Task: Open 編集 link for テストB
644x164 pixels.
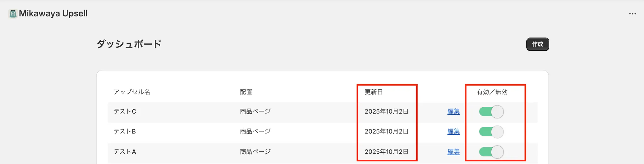Action: coord(453,132)
